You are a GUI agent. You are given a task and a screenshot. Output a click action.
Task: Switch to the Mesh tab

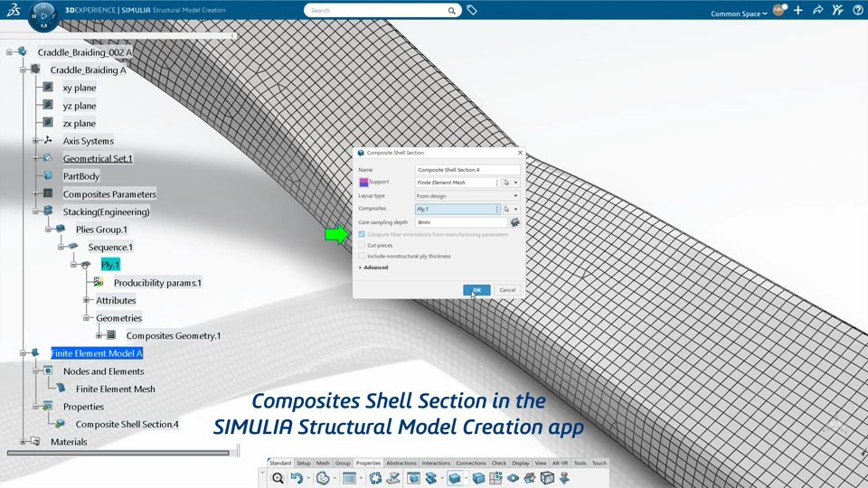click(x=323, y=463)
